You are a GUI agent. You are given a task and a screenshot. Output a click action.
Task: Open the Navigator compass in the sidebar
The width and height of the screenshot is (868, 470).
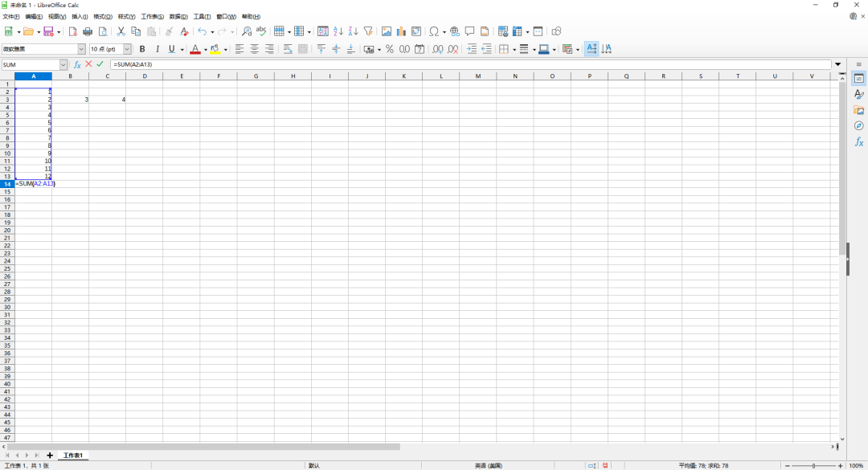pyautogui.click(x=858, y=126)
